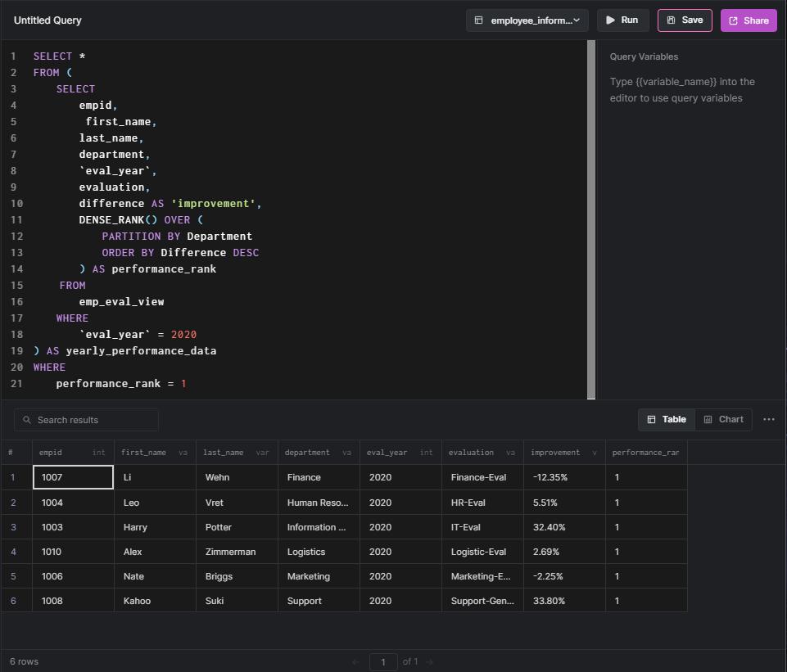
Task: Sort by empid column header
Action: (73, 453)
